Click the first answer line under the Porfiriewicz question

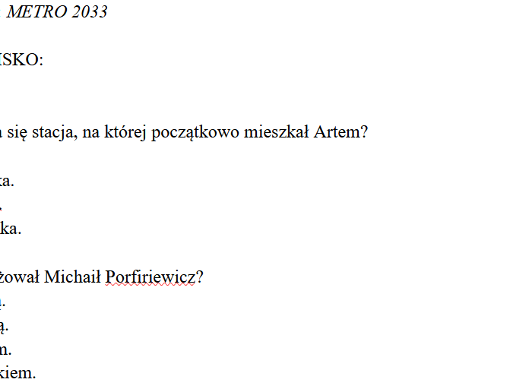[3, 302]
